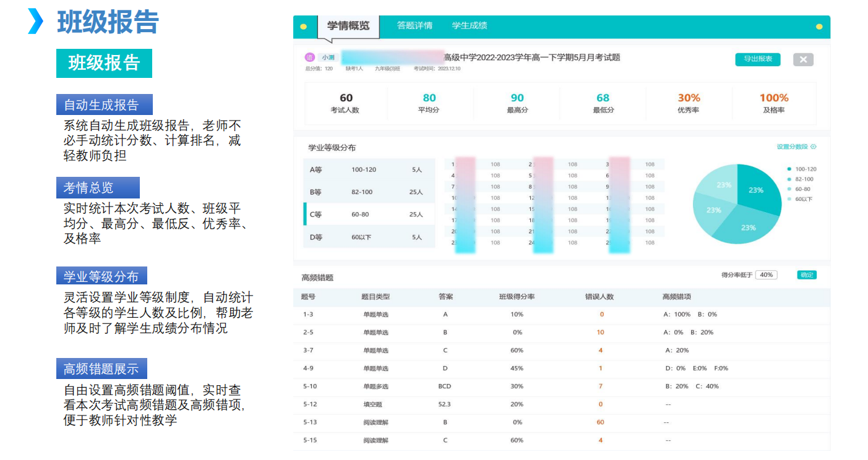The width and height of the screenshot is (868, 460).
Task: Click 确定 to confirm score threshold
Action: [807, 275]
